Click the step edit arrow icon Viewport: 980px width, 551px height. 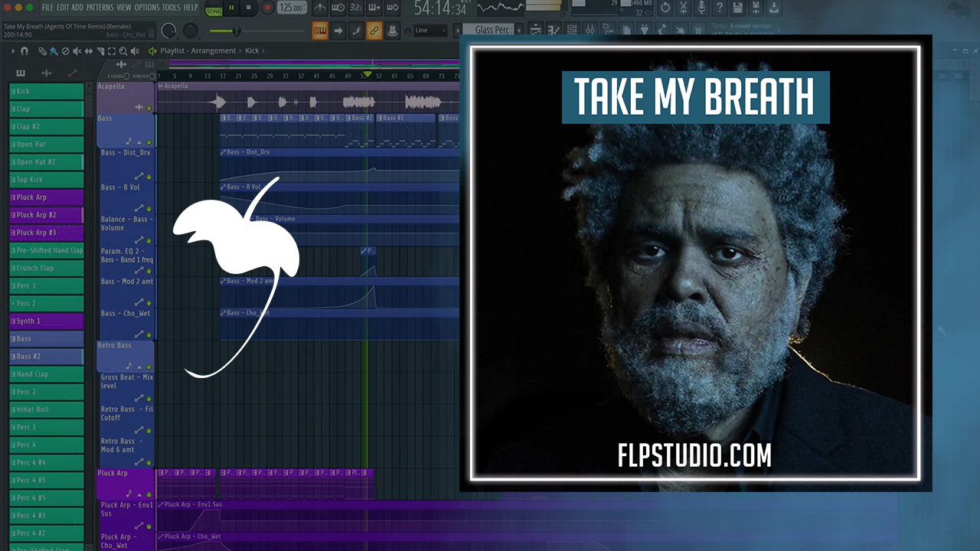coord(338,31)
